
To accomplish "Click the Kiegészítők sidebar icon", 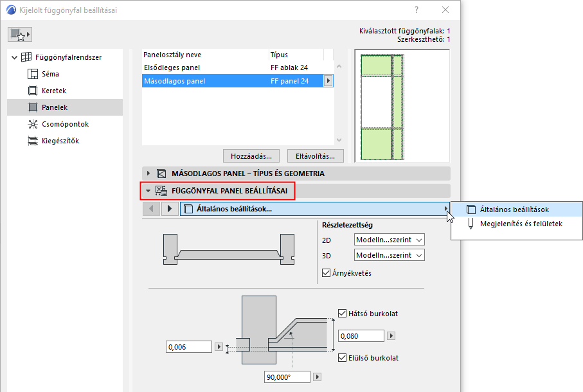I will tap(33, 140).
